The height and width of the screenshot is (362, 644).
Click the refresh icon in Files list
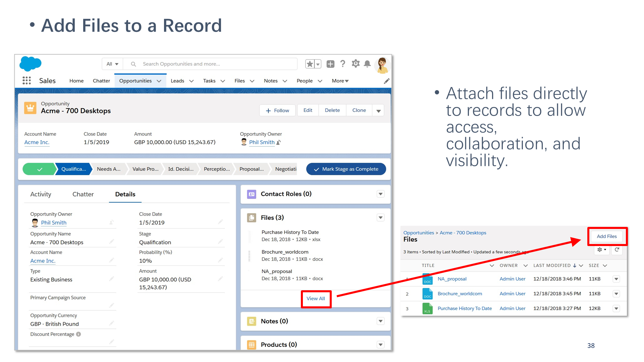617,250
